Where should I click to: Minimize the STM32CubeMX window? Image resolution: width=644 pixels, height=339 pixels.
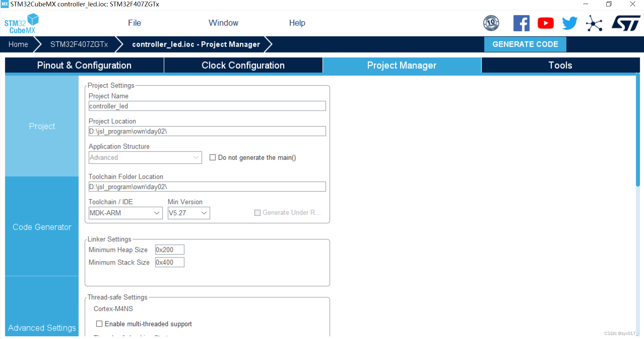586,4
